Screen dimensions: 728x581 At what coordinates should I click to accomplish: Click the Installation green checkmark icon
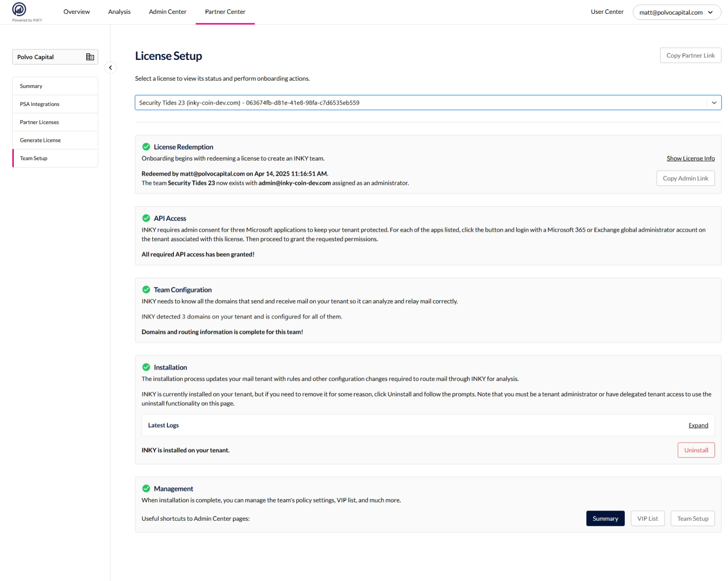pos(146,367)
